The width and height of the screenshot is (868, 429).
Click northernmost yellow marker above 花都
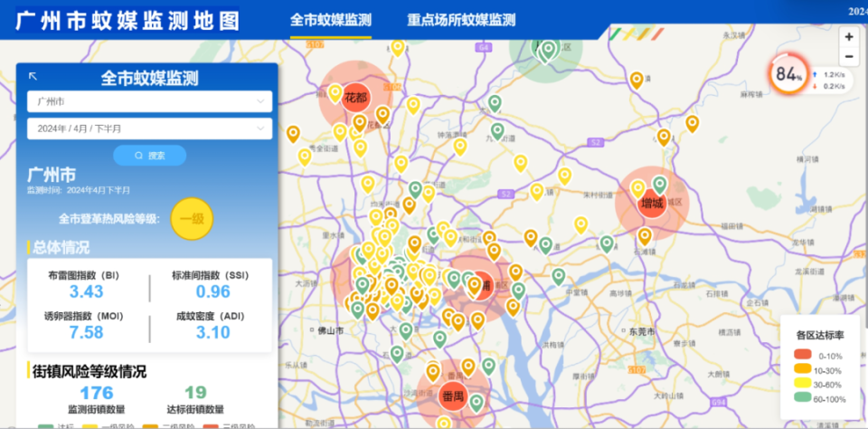click(398, 48)
